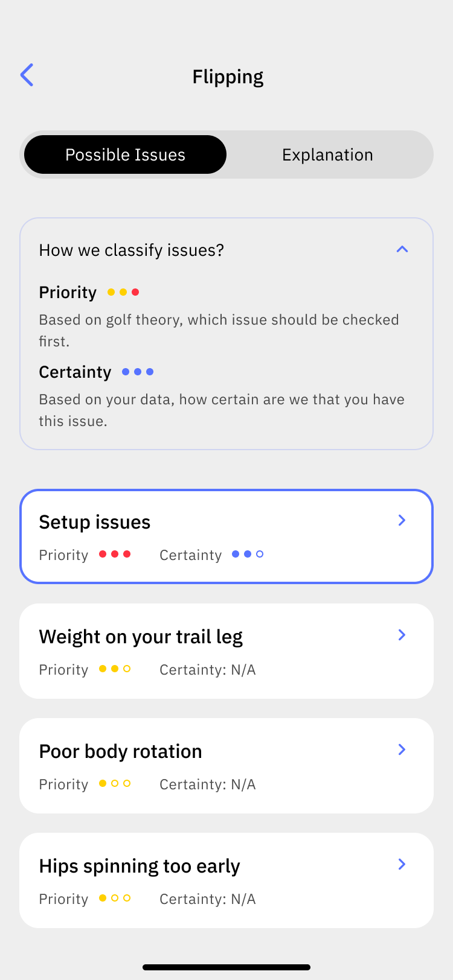Collapse the 'How we classify issues?' section
This screenshot has height=980, width=453.
(402, 249)
